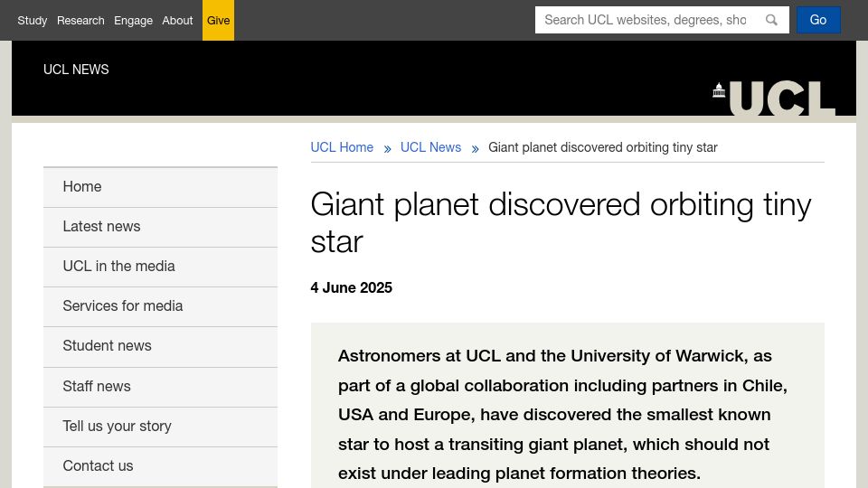Open the Research menu
Viewport: 868px width, 488px height.
click(80, 21)
